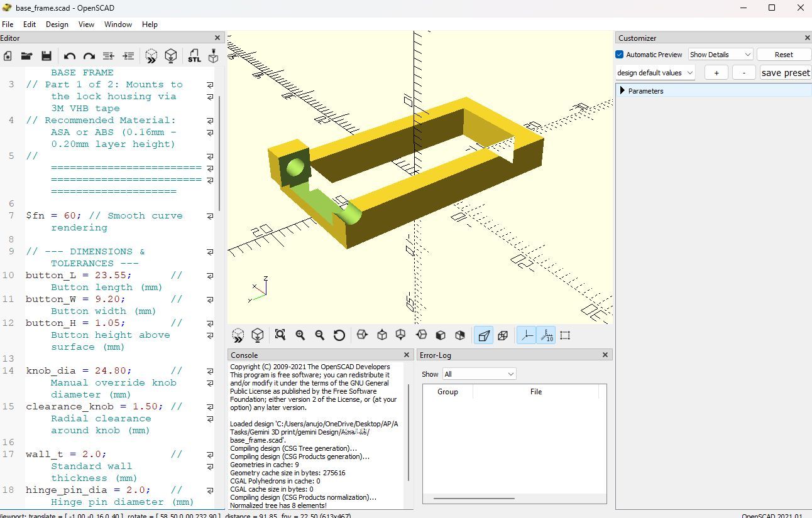Redo the edit in the editor toolbar
Screen dimensions: 812x518
click(89, 56)
